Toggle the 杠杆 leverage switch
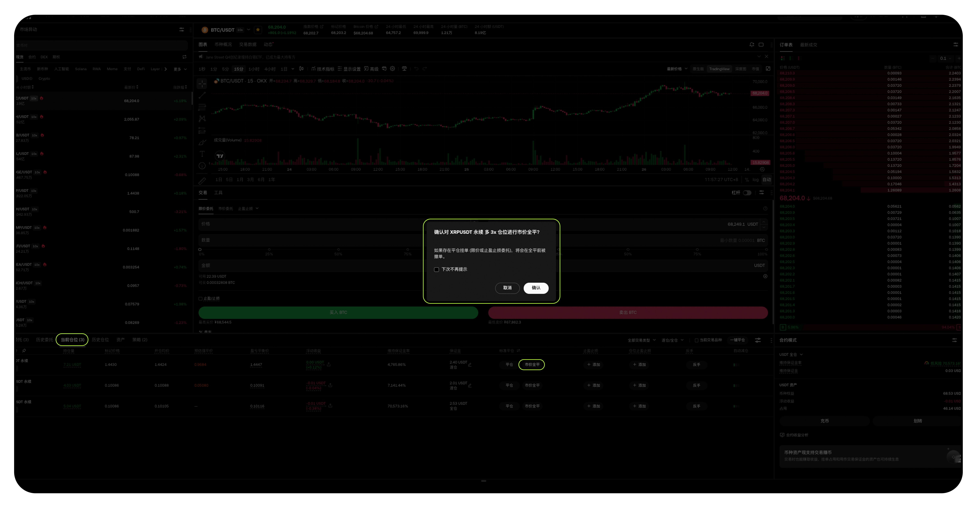 click(747, 193)
